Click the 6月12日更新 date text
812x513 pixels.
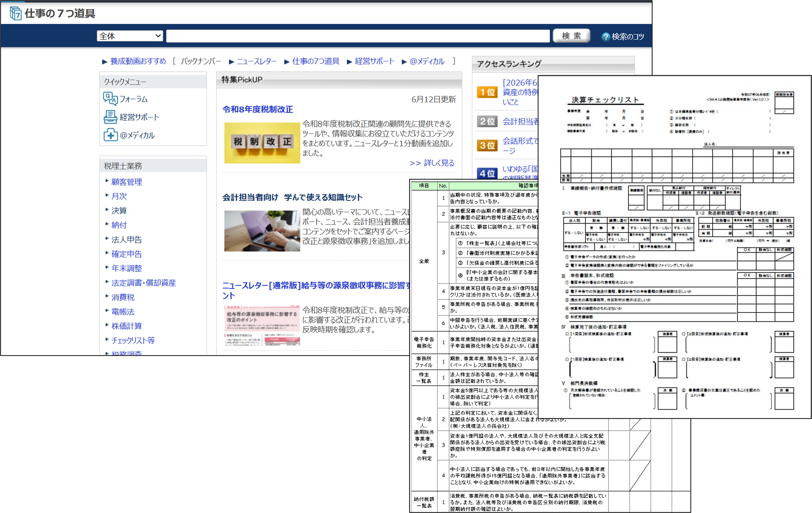pyautogui.click(x=434, y=100)
